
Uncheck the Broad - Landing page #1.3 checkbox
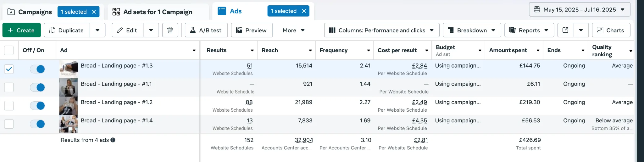pyautogui.click(x=9, y=69)
